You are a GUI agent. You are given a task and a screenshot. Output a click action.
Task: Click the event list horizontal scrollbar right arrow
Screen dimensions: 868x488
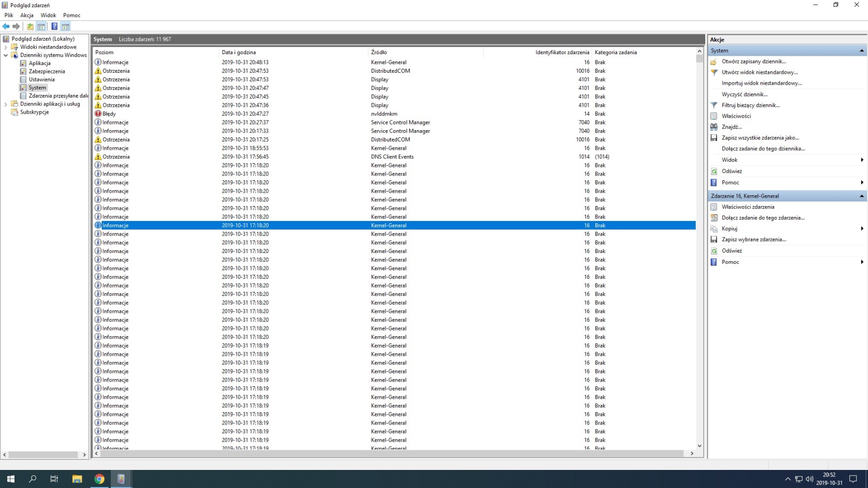point(692,453)
